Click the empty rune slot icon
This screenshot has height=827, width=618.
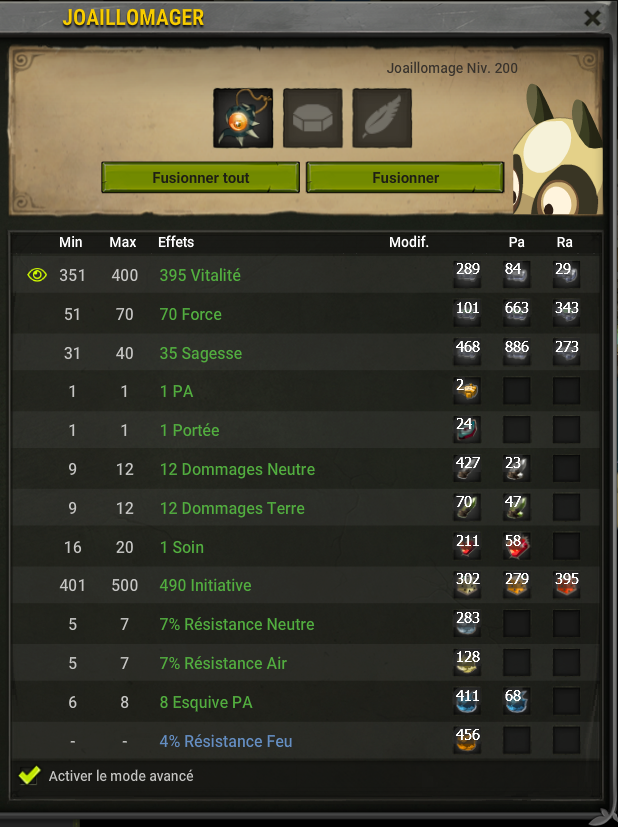(313, 118)
